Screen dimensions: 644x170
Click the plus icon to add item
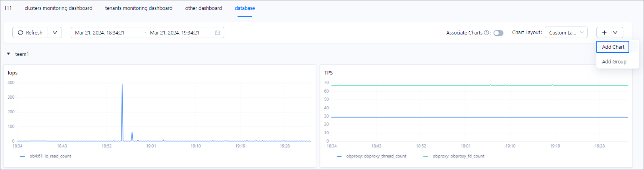click(x=604, y=32)
